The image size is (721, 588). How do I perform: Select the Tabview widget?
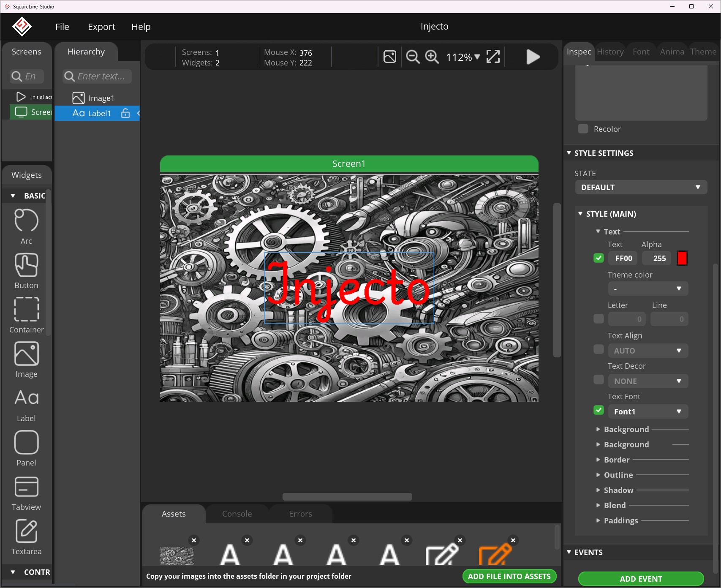point(26,493)
